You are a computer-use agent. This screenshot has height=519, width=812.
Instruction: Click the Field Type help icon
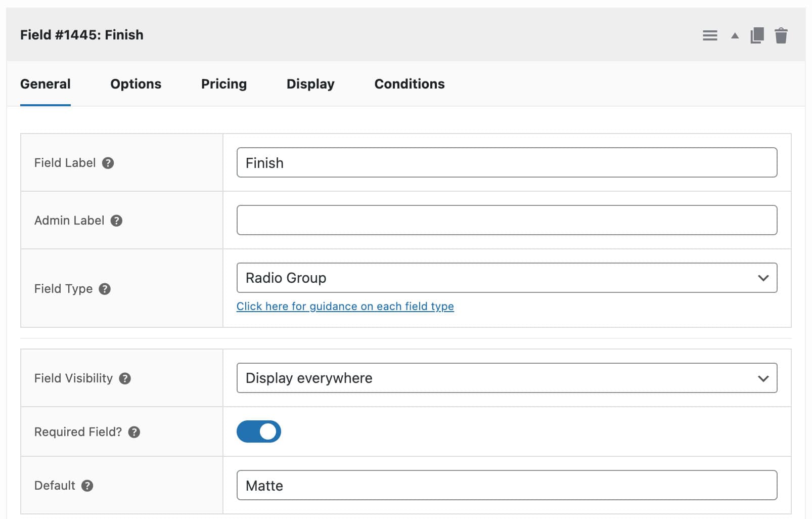[x=105, y=289]
